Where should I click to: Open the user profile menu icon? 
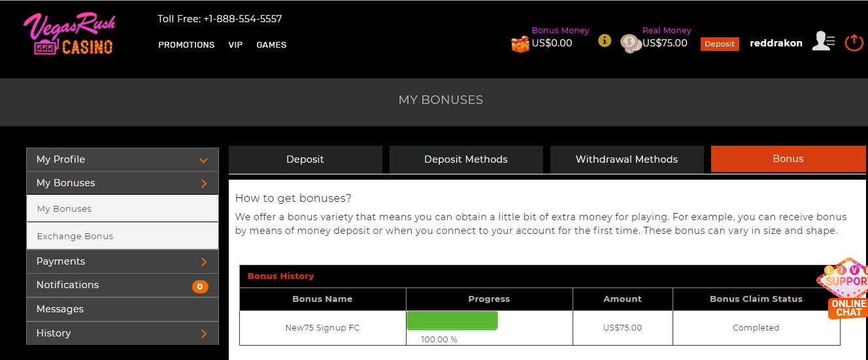pos(823,41)
